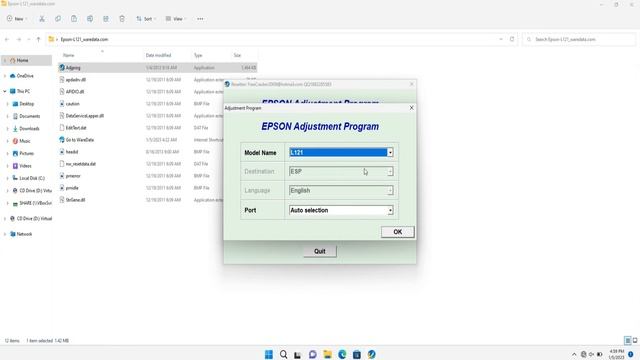This screenshot has width=640, height=360.
Task: Collapse the This PC tree node
Action: pyautogui.click(x=5, y=91)
